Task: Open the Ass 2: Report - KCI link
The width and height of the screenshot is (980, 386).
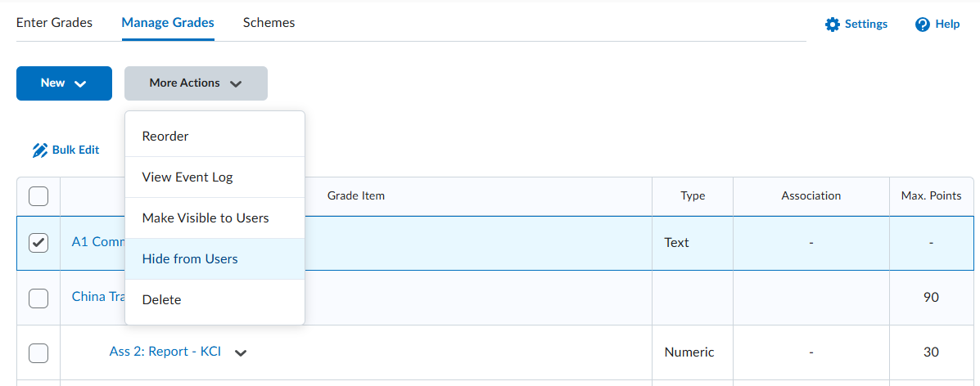Action: [165, 352]
